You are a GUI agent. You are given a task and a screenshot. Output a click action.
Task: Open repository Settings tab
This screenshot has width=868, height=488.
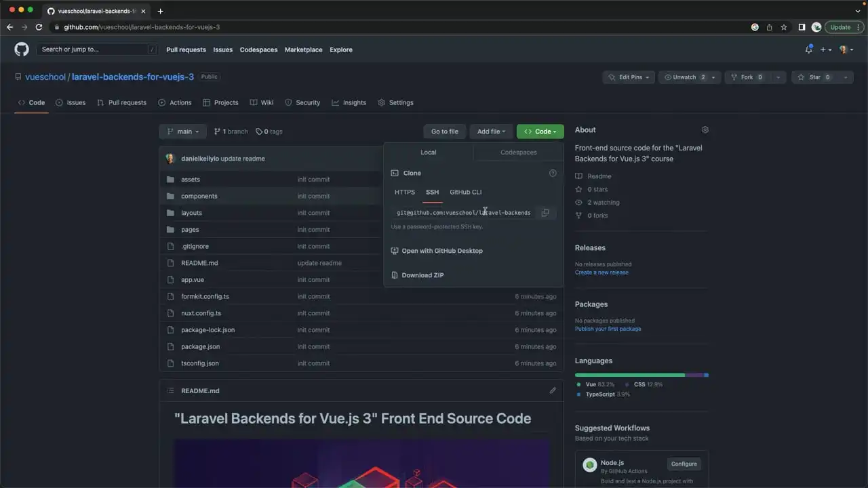pos(395,103)
